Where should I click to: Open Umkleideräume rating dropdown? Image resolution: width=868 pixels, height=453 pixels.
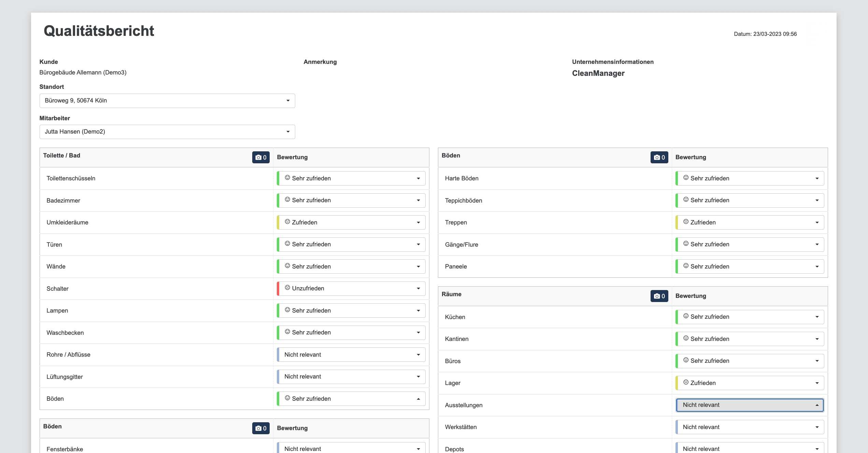click(352, 222)
